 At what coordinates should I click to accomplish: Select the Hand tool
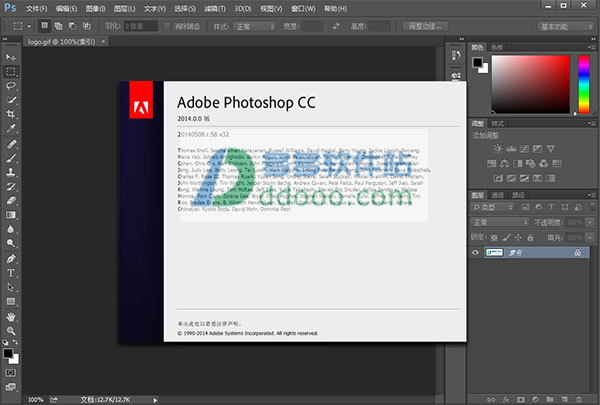11,317
